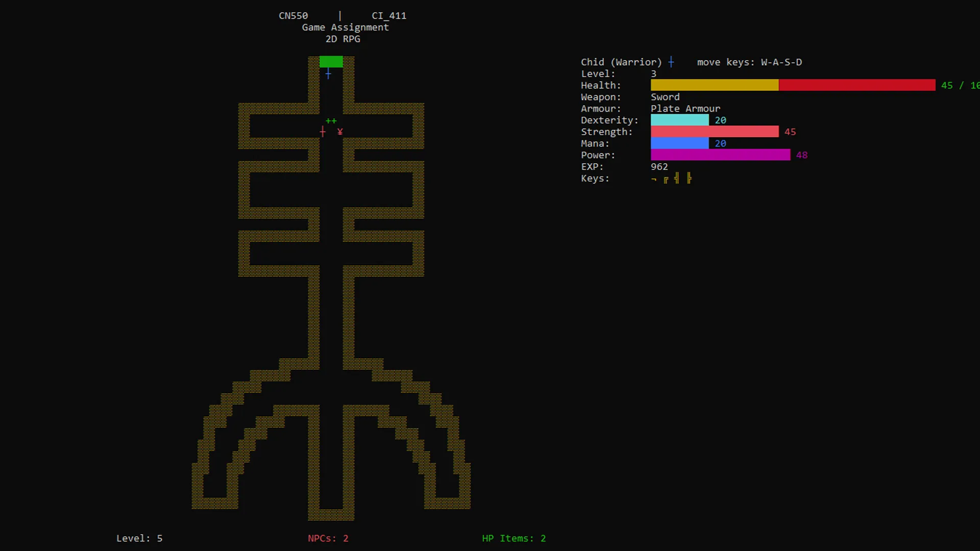Click the blue cross beside Chid (Warrior)
980x551 pixels.
[671, 62]
